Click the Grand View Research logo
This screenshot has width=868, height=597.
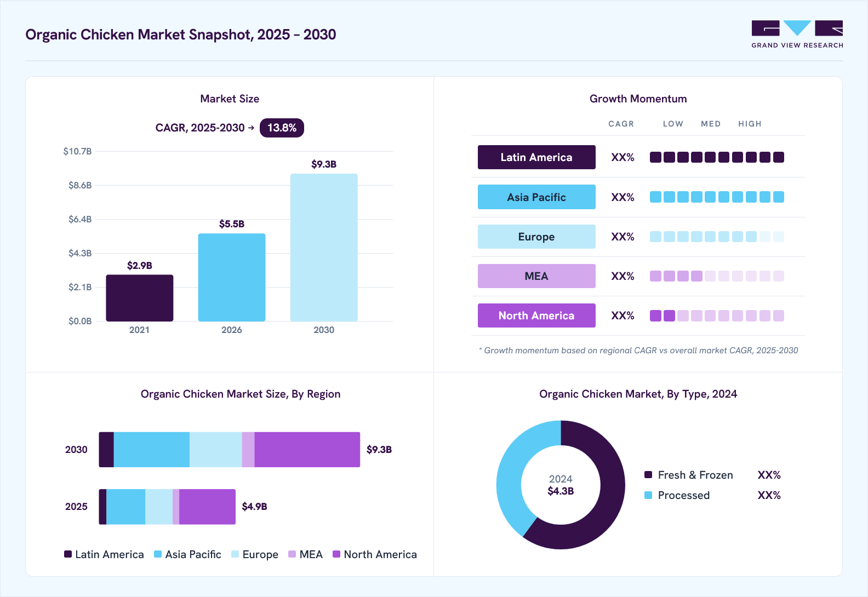[797, 35]
